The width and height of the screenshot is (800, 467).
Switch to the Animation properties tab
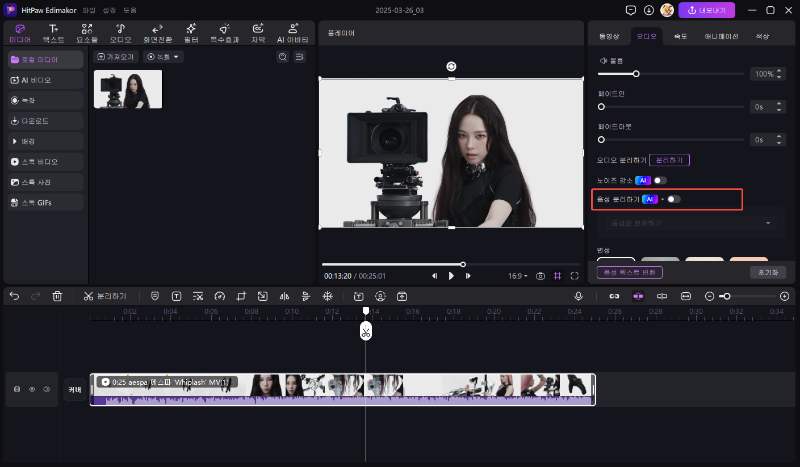(x=721, y=35)
